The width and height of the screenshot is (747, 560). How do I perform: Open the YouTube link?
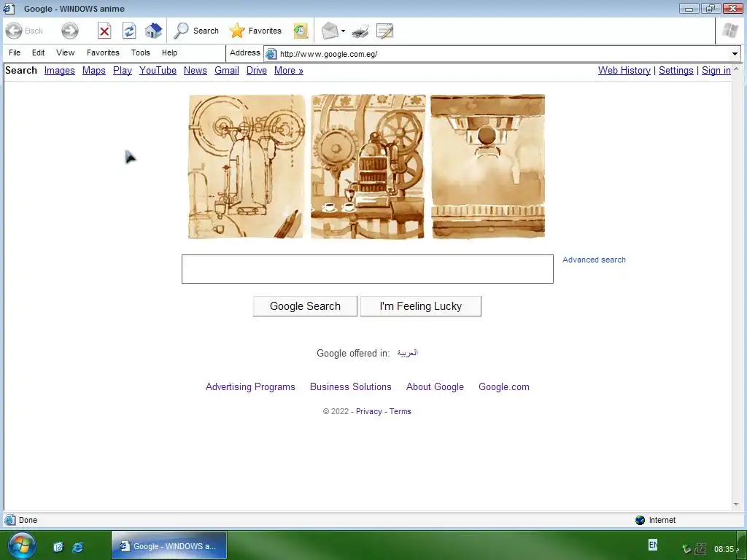point(158,71)
